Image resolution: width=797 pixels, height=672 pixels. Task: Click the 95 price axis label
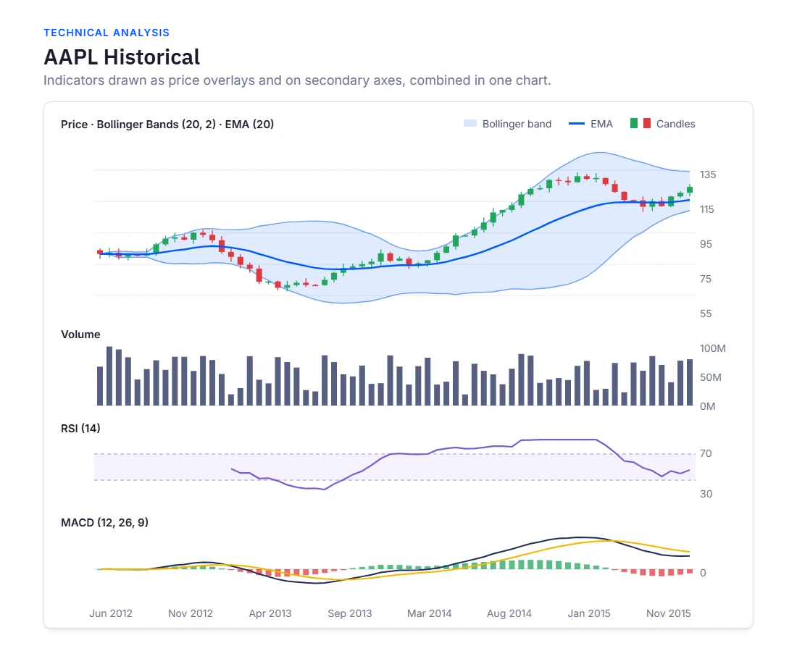click(x=706, y=244)
